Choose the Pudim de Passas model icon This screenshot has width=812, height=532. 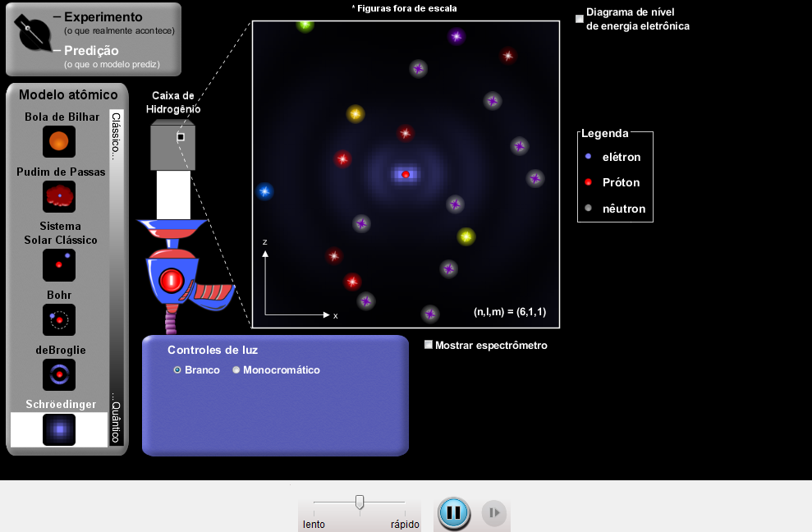59,196
